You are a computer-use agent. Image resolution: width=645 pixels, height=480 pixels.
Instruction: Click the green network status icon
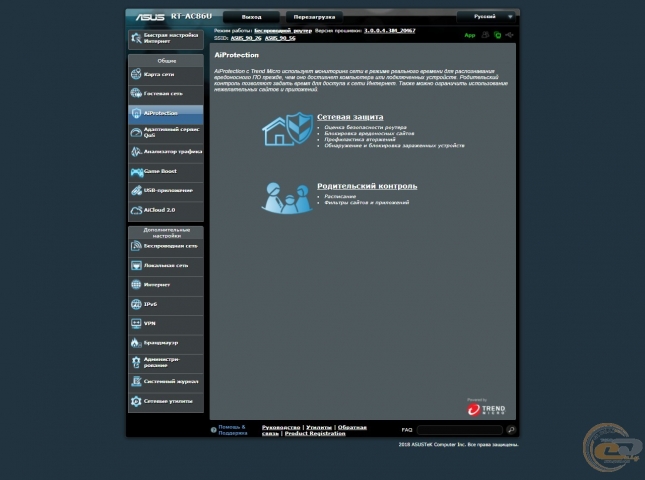[x=497, y=35]
